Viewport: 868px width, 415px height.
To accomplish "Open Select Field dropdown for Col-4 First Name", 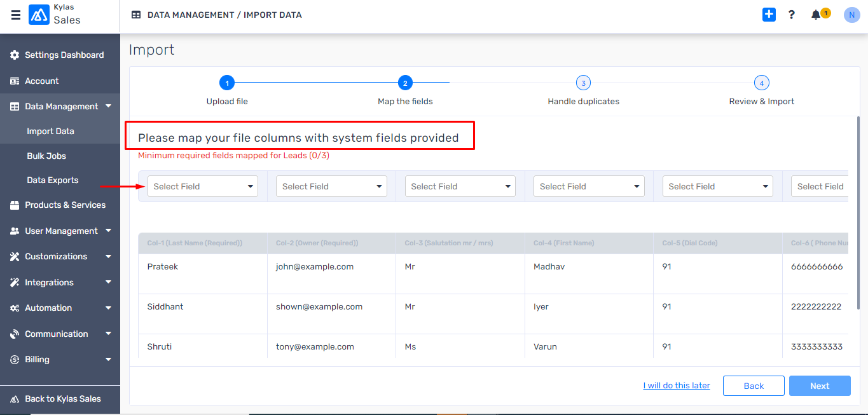I will (589, 186).
